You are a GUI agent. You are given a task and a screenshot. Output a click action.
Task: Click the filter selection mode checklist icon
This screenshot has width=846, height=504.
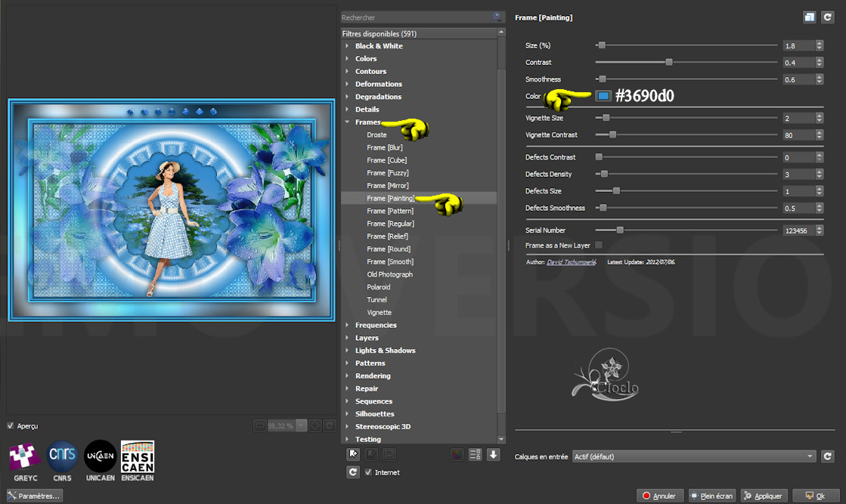coord(476,454)
